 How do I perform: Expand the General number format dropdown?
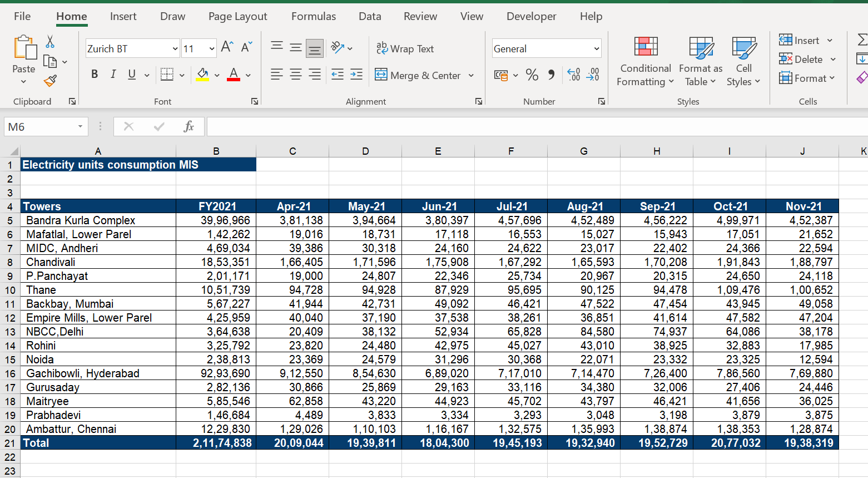pos(597,49)
